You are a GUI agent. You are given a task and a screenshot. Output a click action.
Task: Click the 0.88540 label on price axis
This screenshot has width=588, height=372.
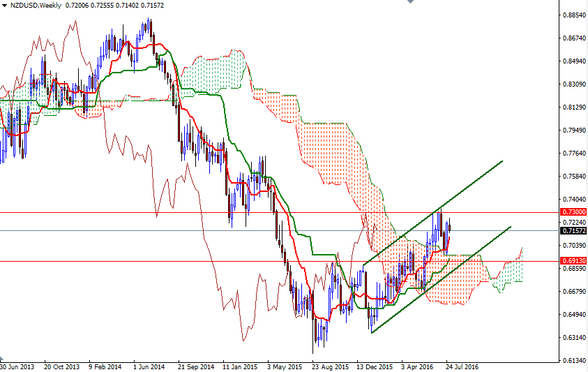coord(573,15)
